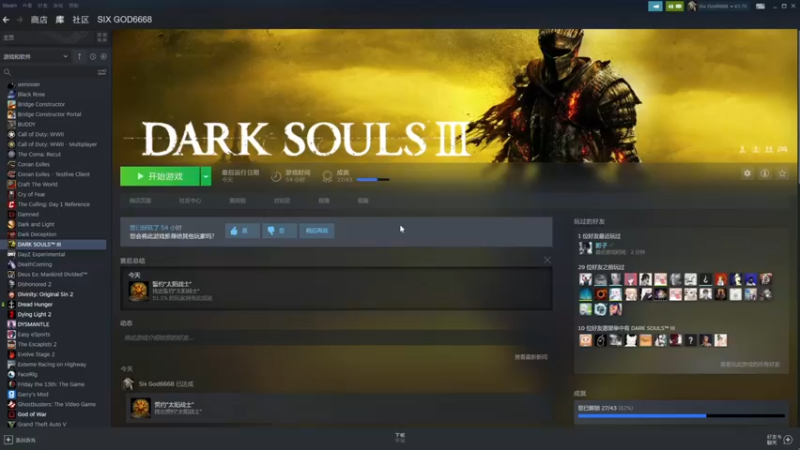The width and height of the screenshot is (800, 450).
Task: Open the account dropdown next to avatar
Action: coord(723,6)
